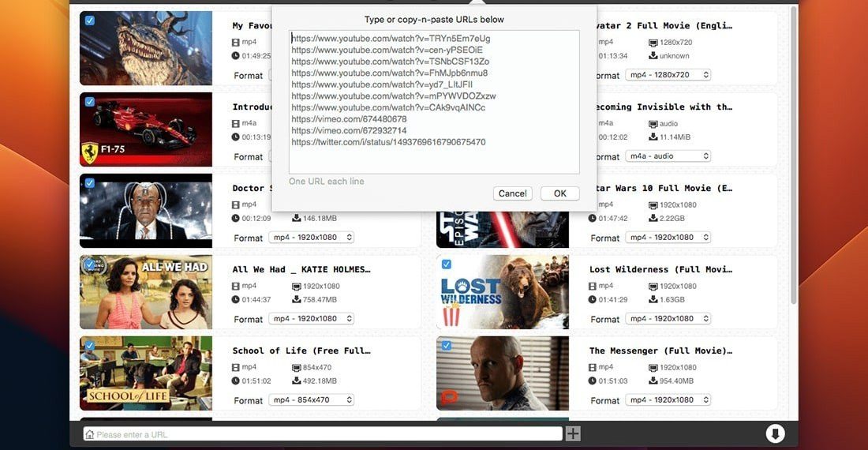868x450 pixels.
Task: Click the plus icon to add URL
Action: click(x=573, y=433)
